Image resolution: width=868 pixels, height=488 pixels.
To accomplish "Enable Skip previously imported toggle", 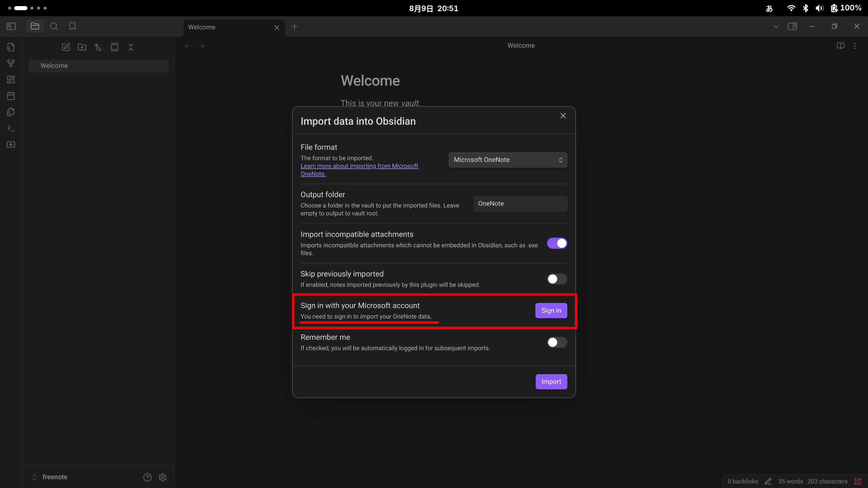I will click(557, 279).
